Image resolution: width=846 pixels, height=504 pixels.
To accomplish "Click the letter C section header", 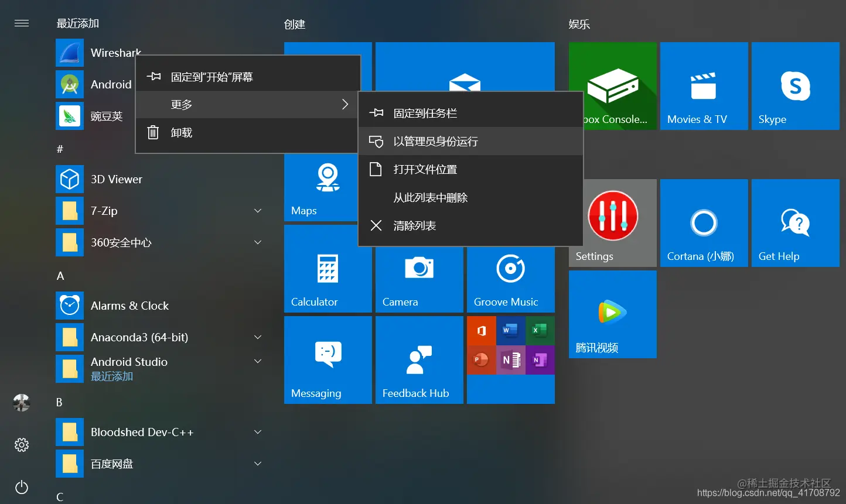I will 60,497.
